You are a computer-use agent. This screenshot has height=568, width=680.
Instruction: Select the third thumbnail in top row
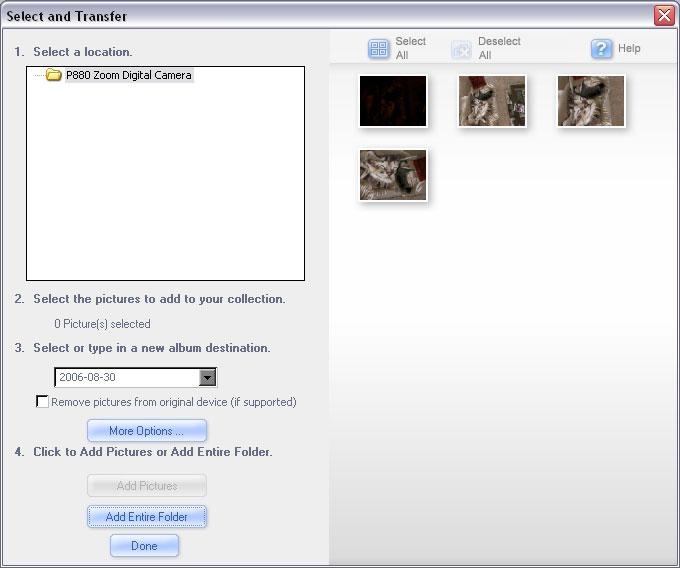pyautogui.click(x=591, y=101)
